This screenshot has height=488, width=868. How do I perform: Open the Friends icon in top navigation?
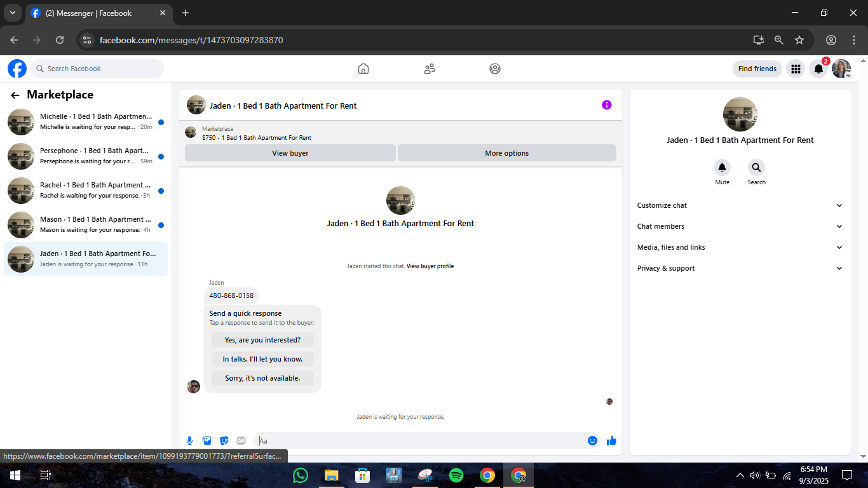click(x=430, y=69)
